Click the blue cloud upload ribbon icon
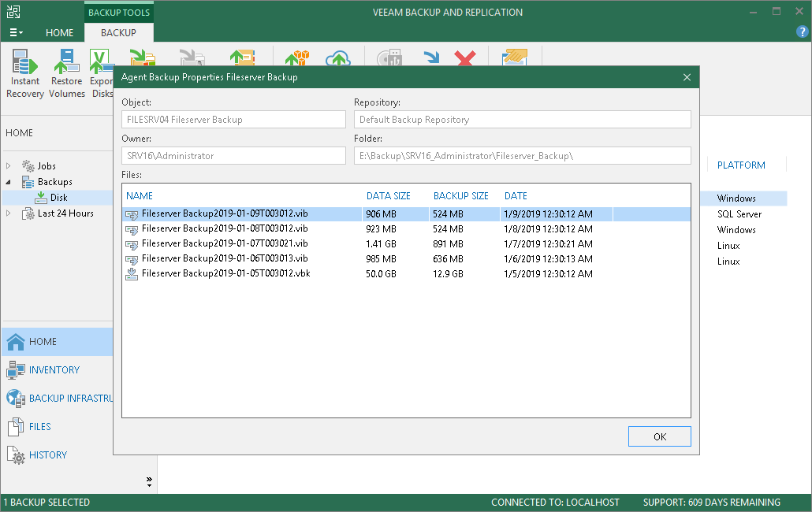 tap(338, 58)
